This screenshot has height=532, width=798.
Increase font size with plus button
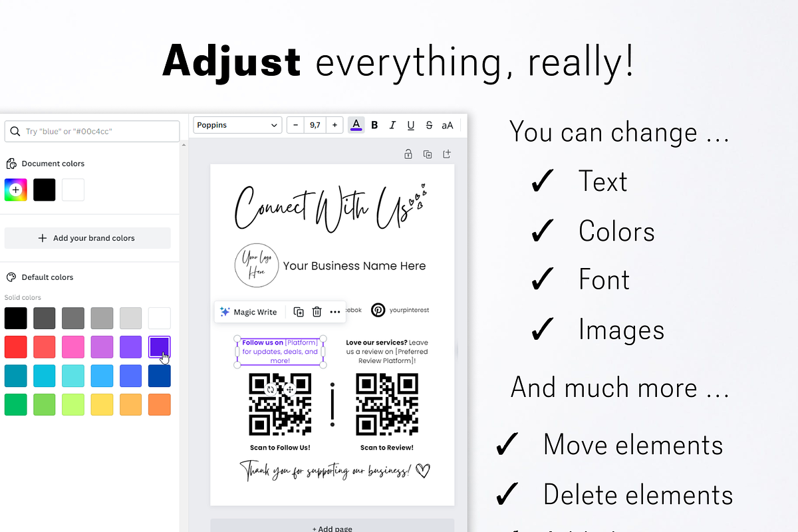coord(334,125)
